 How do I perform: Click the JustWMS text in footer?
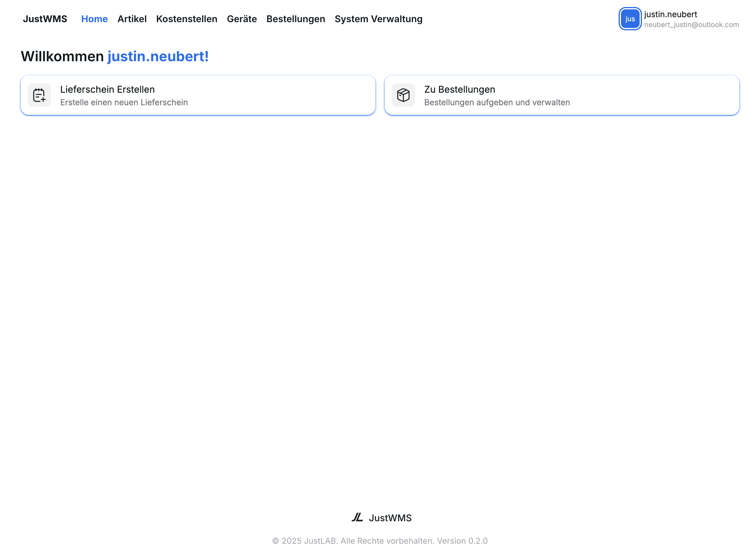point(390,518)
